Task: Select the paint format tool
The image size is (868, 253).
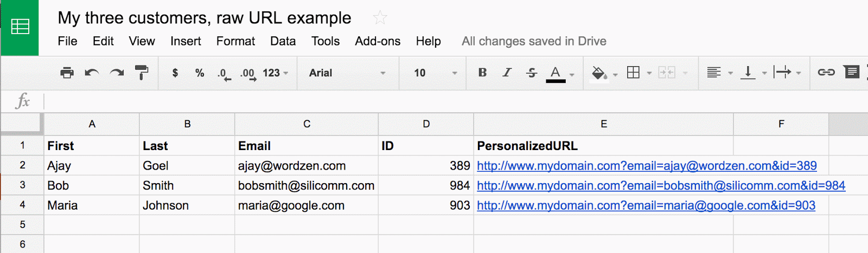Action: click(x=142, y=73)
